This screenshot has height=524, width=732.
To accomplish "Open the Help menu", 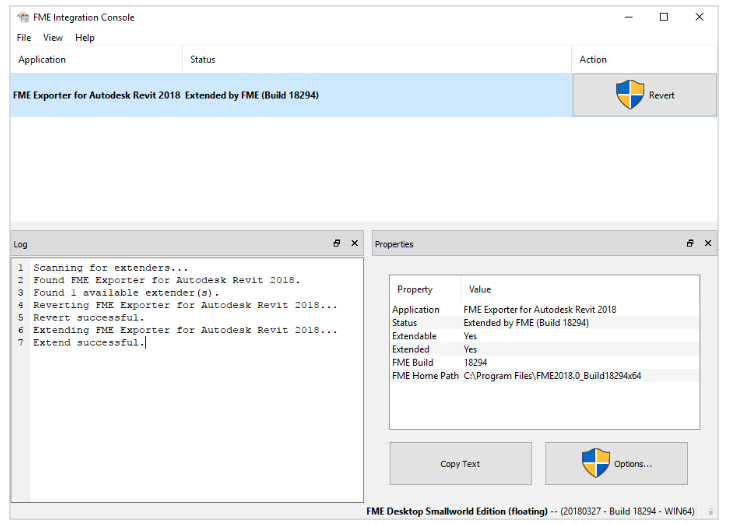I will pos(84,38).
